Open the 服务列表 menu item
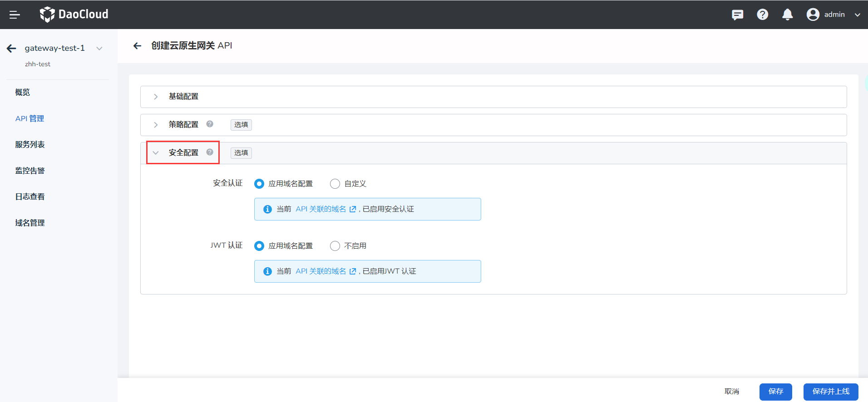868x402 pixels. (30, 144)
